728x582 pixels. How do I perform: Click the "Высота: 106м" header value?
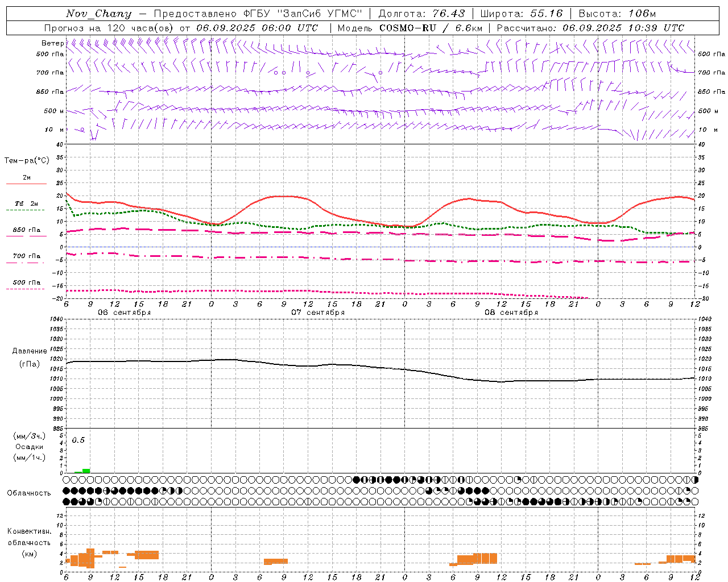click(x=617, y=14)
